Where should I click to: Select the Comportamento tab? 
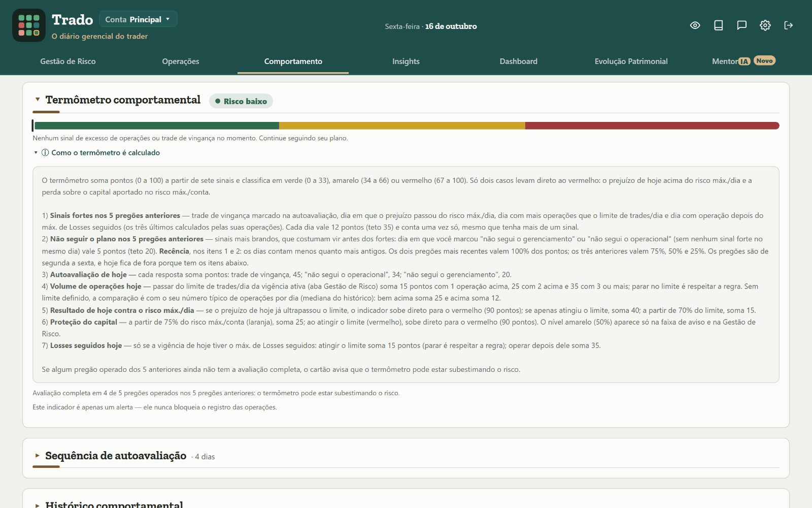[x=293, y=61]
